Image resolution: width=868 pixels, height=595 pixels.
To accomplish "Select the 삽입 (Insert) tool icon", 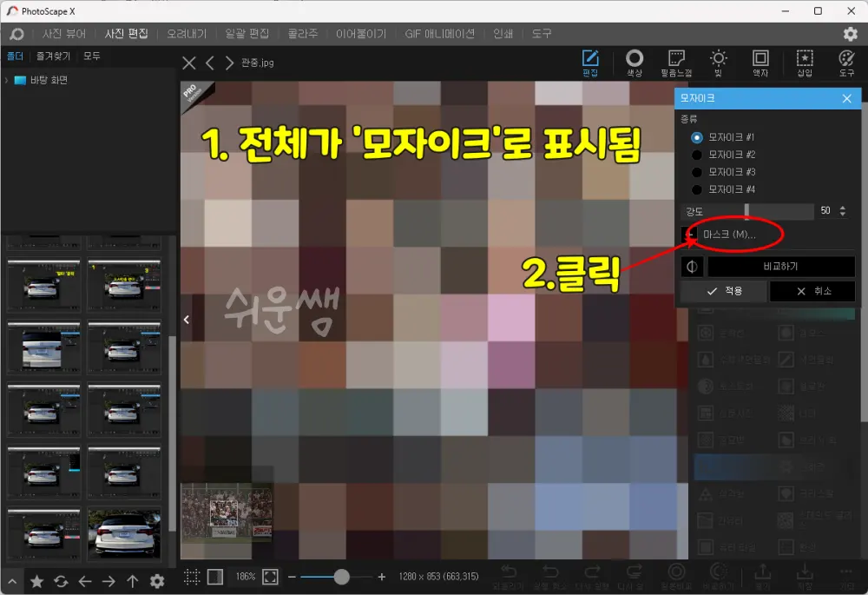I will (x=804, y=62).
